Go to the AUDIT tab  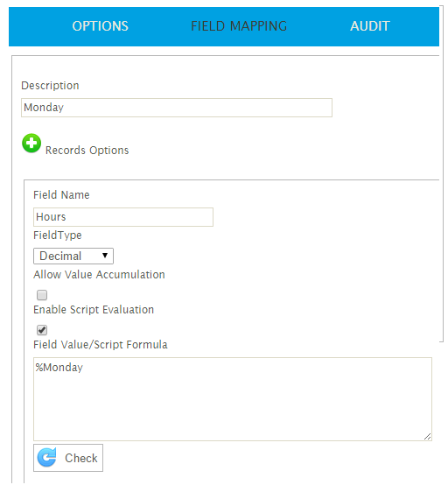[370, 26]
